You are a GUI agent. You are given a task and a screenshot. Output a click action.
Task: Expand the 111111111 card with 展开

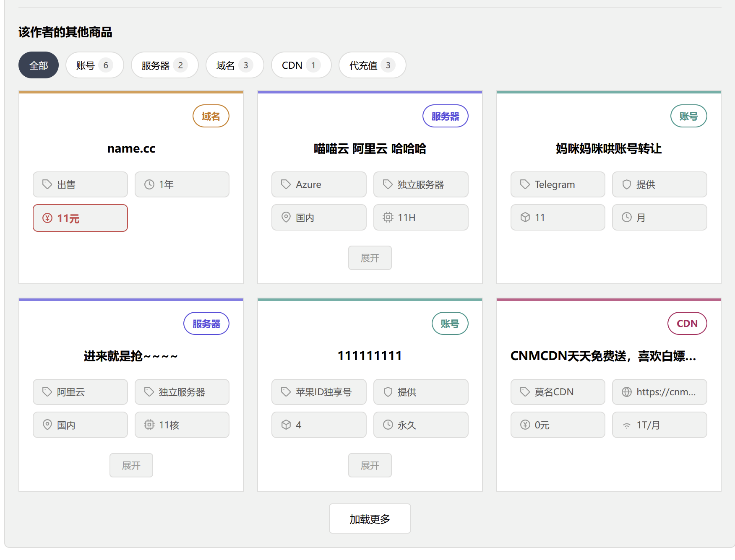tap(370, 465)
